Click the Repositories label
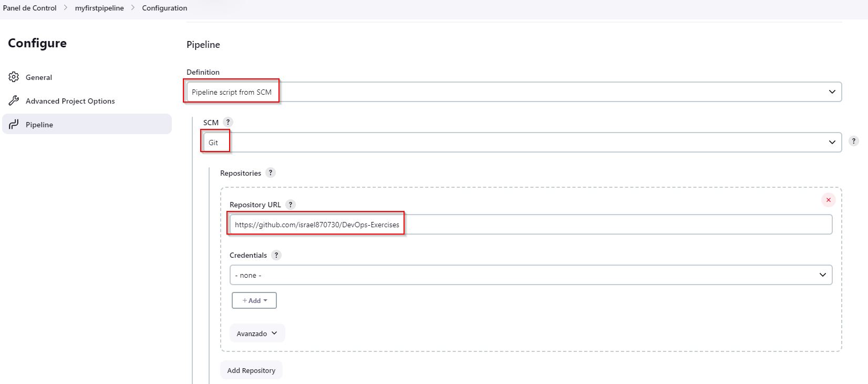This screenshot has height=384, width=868. click(241, 173)
